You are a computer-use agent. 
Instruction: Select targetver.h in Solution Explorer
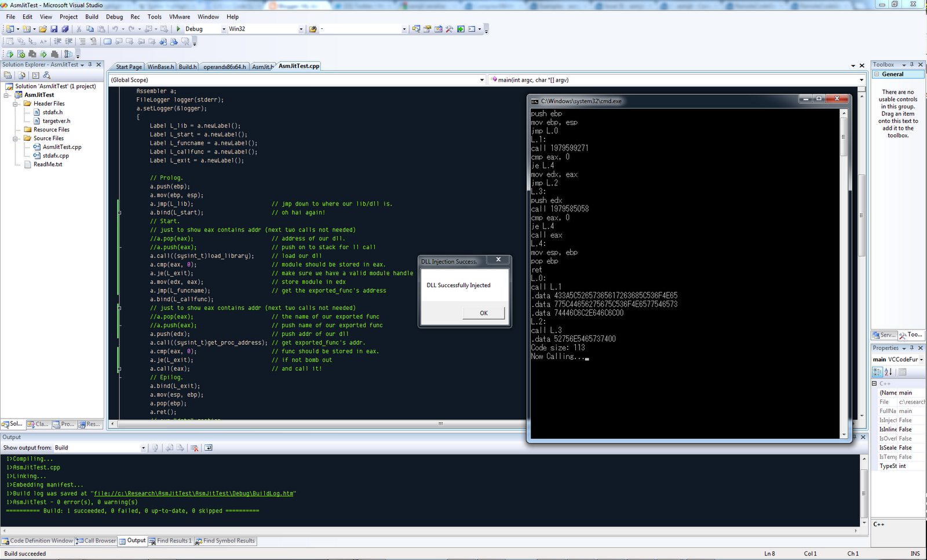click(x=56, y=121)
